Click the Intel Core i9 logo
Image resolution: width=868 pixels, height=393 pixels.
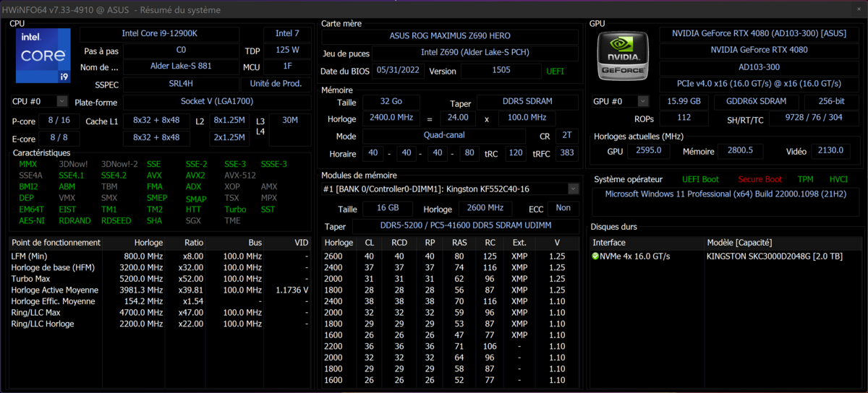click(x=43, y=56)
